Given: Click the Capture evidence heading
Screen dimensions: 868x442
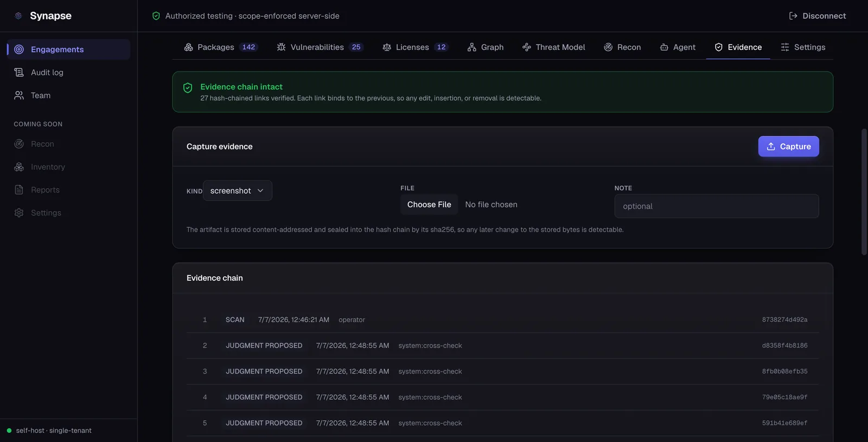Looking at the screenshot, I should click(220, 146).
